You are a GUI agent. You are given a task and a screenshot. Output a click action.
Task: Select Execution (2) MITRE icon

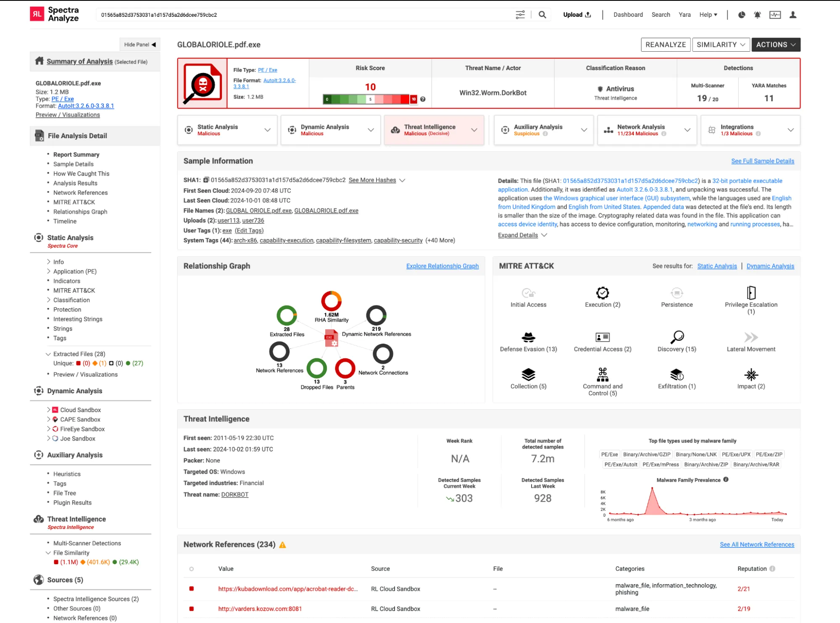click(603, 293)
